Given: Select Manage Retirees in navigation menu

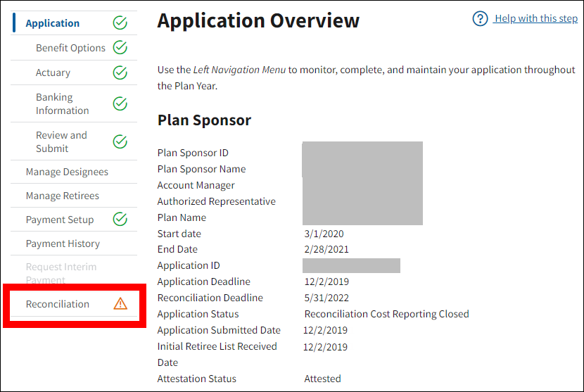Looking at the screenshot, I should [x=63, y=196].
